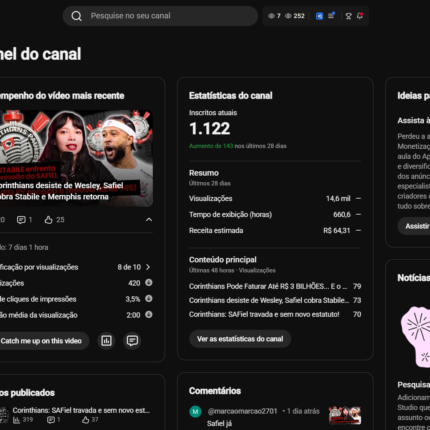Click comment icon under published SAFiel video
Screen dimensions: 430x430
(51, 420)
